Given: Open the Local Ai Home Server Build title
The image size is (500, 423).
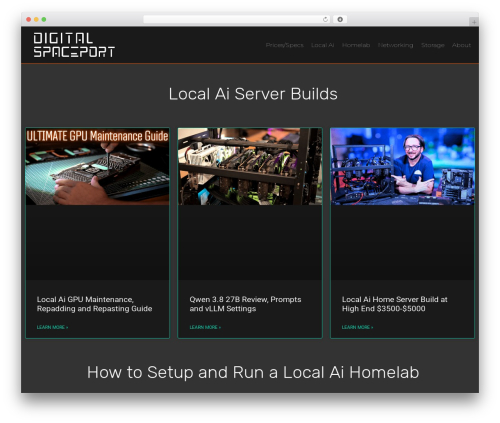Looking at the screenshot, I should [394, 304].
